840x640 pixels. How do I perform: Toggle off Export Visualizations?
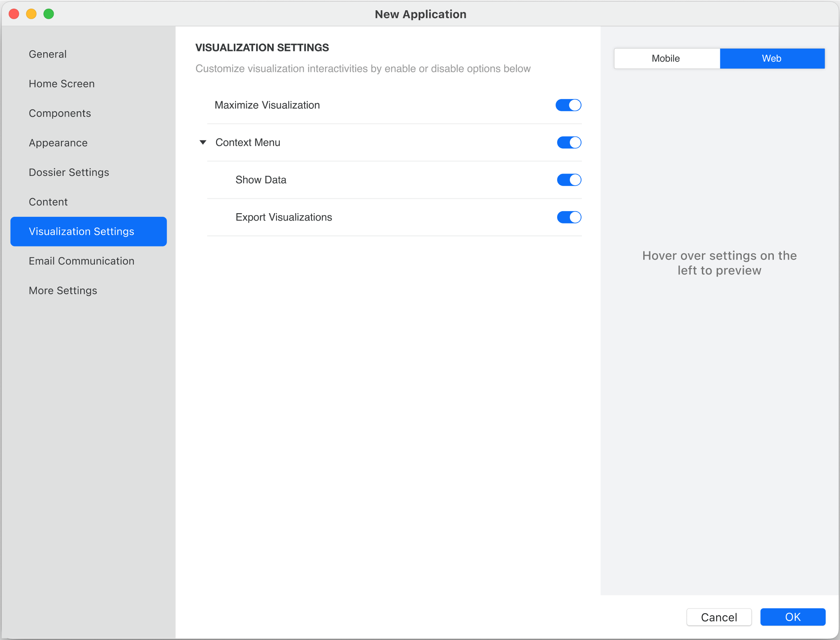pyautogui.click(x=568, y=217)
